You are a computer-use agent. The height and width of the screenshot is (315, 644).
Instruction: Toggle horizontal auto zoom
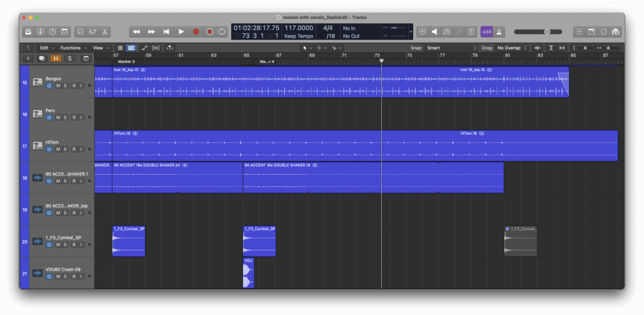pos(562,48)
